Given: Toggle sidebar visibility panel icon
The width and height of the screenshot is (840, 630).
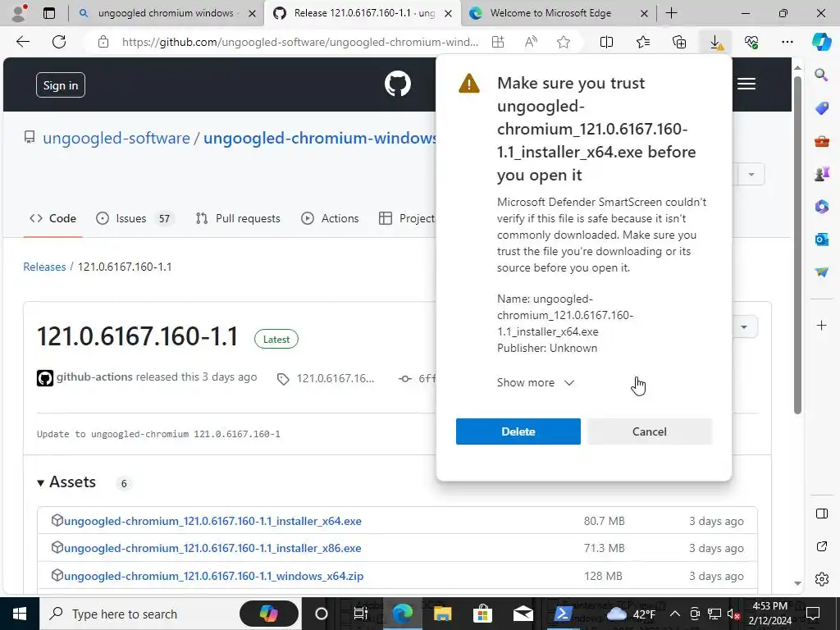Looking at the screenshot, I should click(x=821, y=514).
